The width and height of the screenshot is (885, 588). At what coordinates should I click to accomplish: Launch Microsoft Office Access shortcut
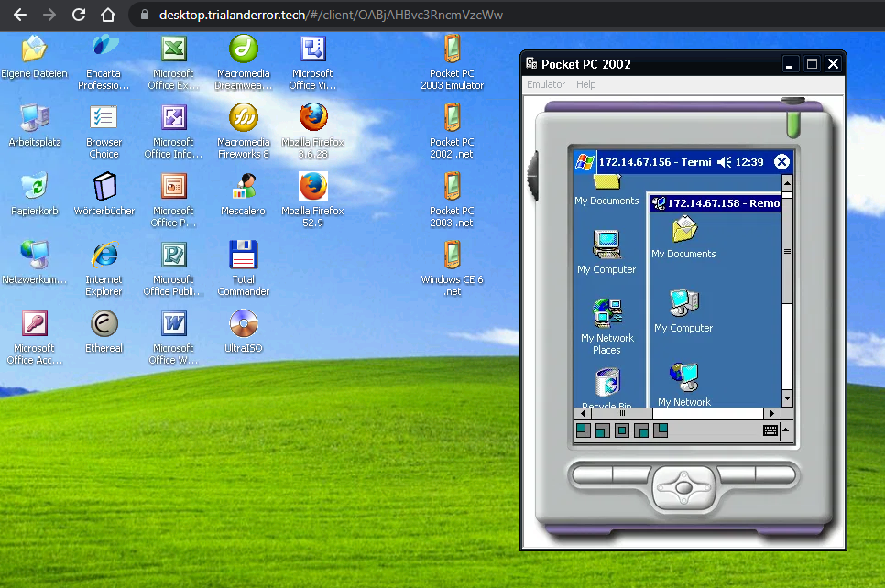pyautogui.click(x=35, y=338)
